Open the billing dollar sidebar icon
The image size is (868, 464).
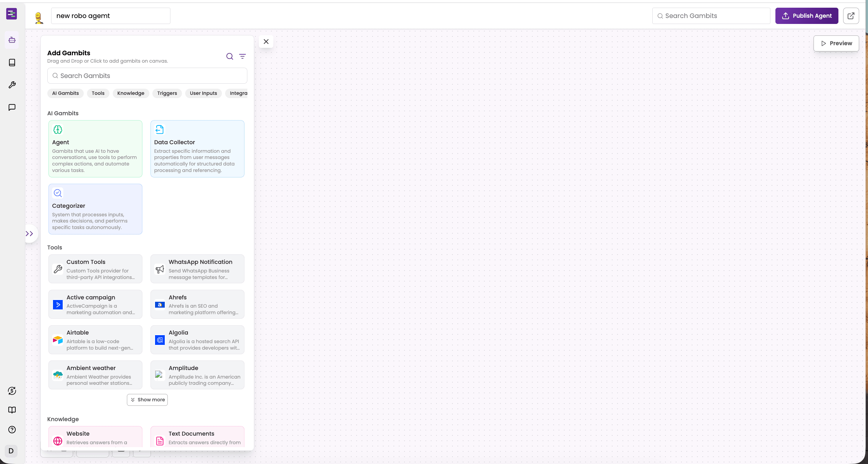tap(12, 391)
